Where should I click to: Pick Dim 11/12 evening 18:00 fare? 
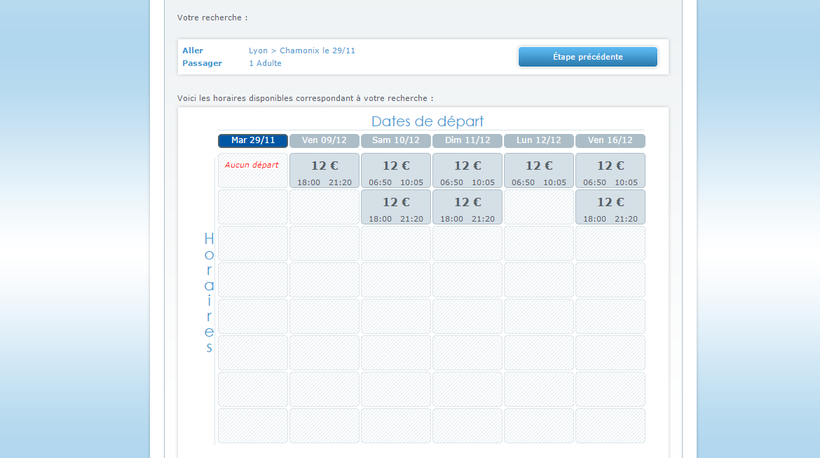coord(467,207)
